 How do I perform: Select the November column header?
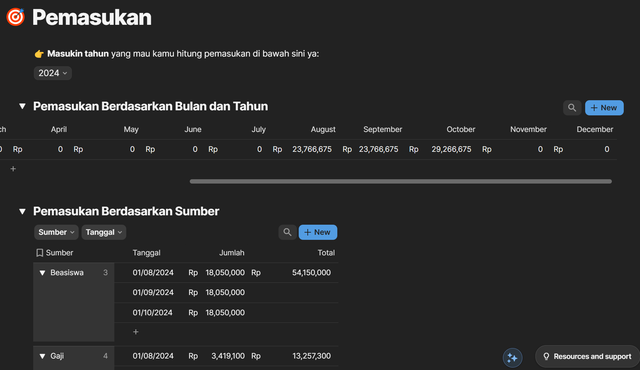(528, 129)
